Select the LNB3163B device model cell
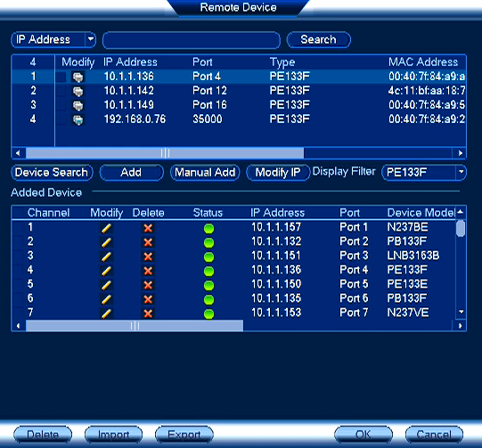 point(413,256)
